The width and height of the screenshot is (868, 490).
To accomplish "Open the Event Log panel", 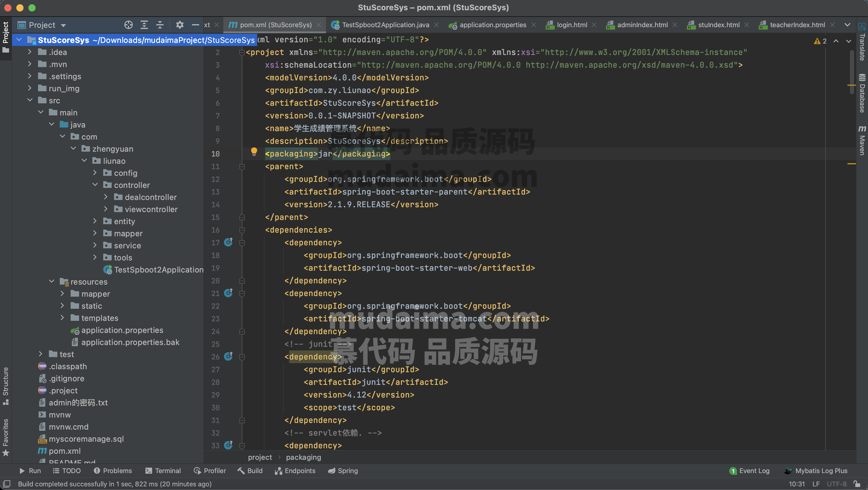I will pyautogui.click(x=749, y=470).
